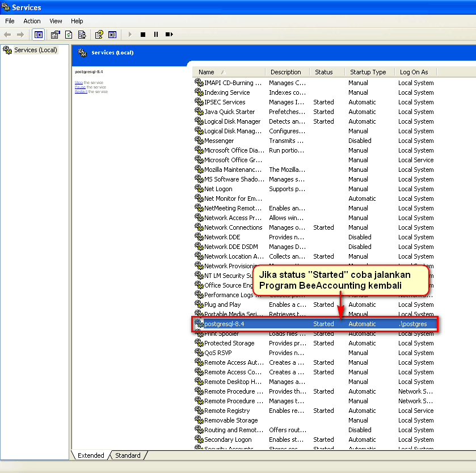Click the QoS RSVP service gear icon

point(199,353)
